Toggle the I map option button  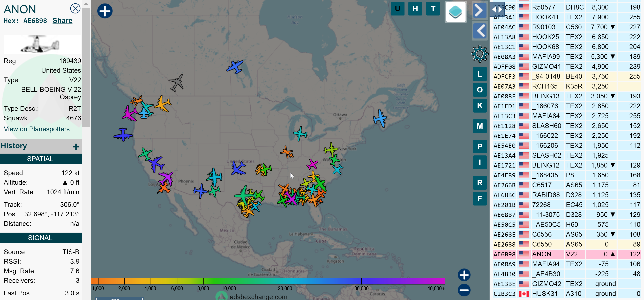point(480,162)
